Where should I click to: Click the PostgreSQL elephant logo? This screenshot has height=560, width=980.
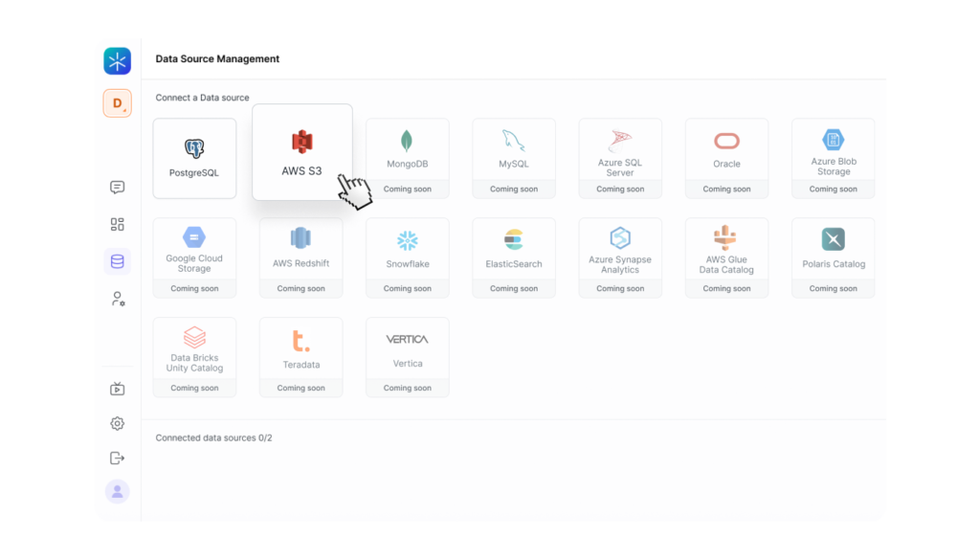tap(194, 148)
